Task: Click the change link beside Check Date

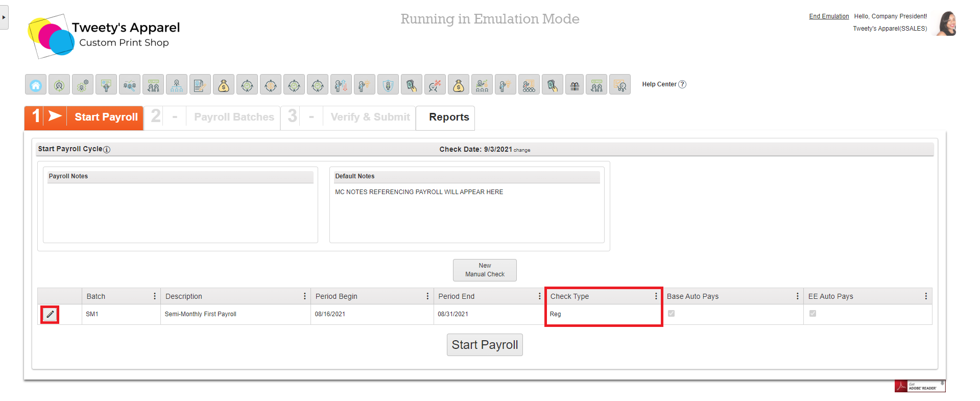Action: (x=522, y=150)
